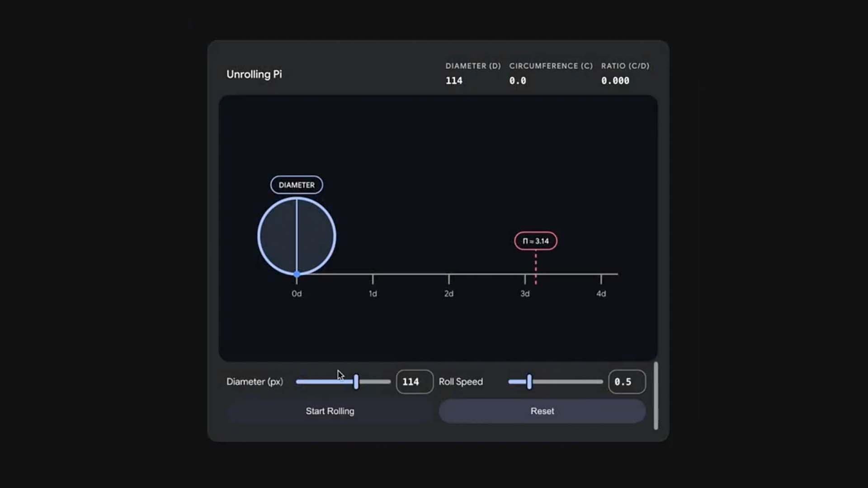Click the Ratio (C/D) readout value
Screen dimensions: 868x488
pyautogui.click(x=615, y=81)
